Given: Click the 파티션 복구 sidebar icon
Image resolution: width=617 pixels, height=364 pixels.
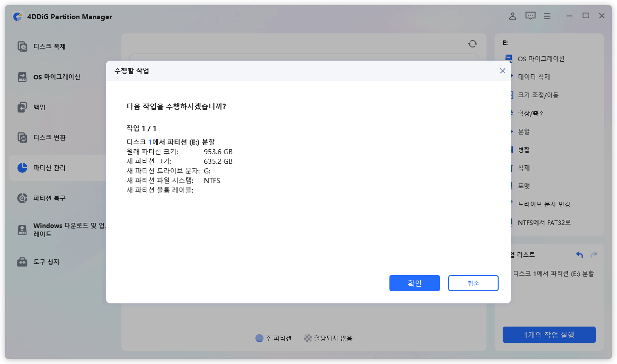Looking at the screenshot, I should pyautogui.click(x=22, y=198).
